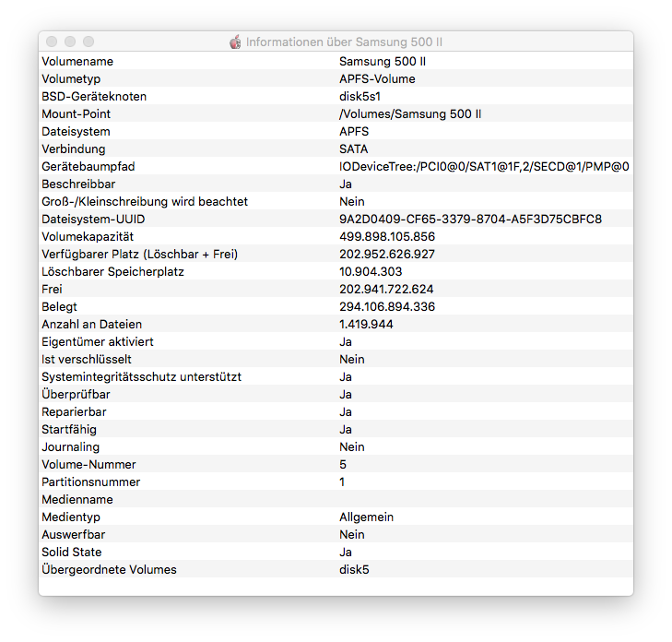Select the connection value 'SATA'

pyautogui.click(x=354, y=149)
